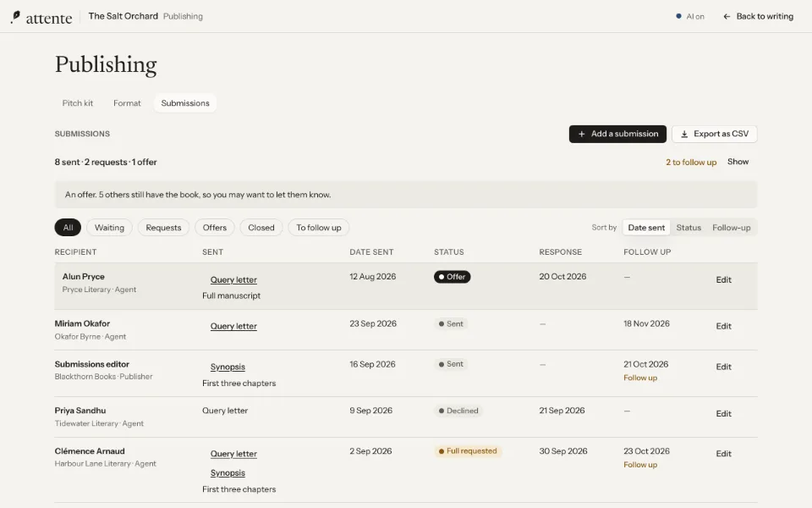The image size is (812, 508).
Task: Click the Status column header
Action: [449, 252]
